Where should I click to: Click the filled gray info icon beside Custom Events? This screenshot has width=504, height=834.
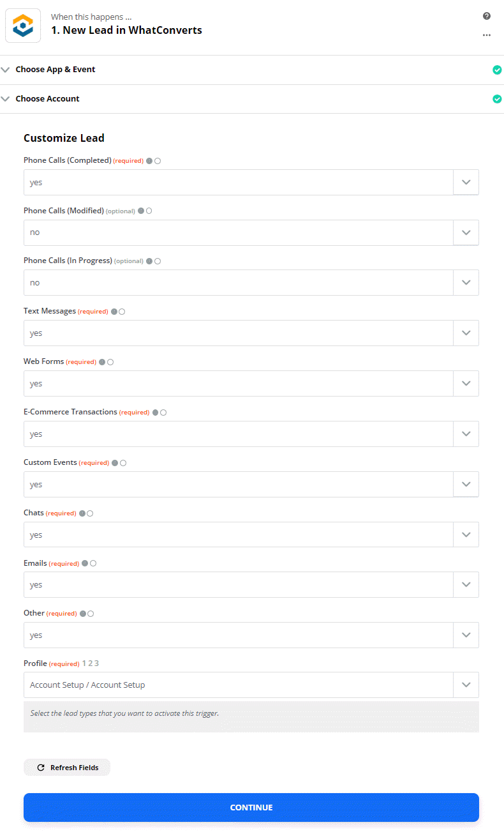click(115, 463)
